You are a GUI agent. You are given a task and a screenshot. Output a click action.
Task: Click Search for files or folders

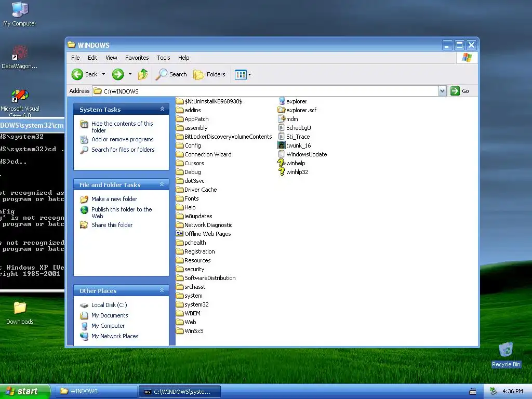pos(123,150)
